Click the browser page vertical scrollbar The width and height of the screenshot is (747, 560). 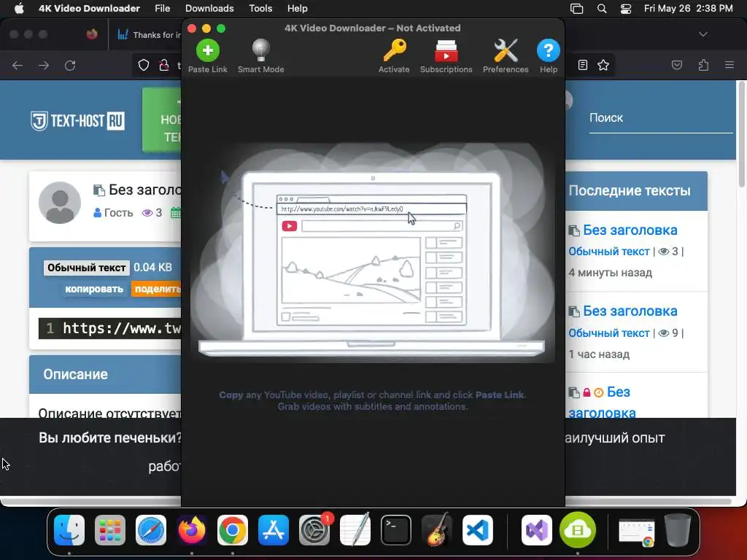coord(741,136)
